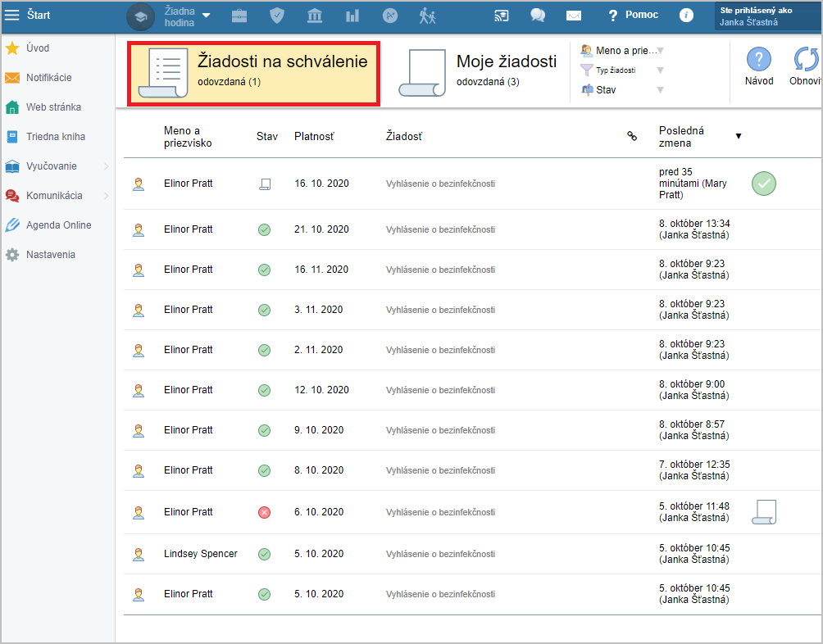The height and width of the screenshot is (644, 823).
Task: Open the bar chart statistics icon
Action: [352, 16]
